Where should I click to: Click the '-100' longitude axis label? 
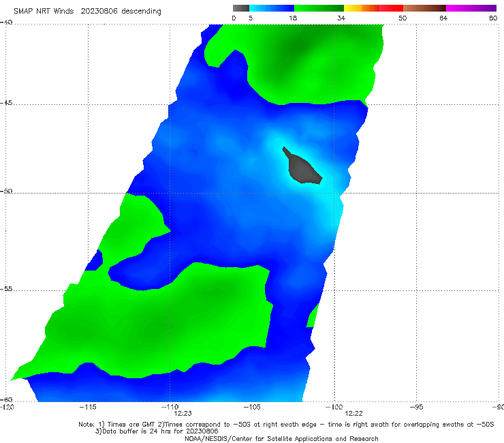tap(334, 408)
